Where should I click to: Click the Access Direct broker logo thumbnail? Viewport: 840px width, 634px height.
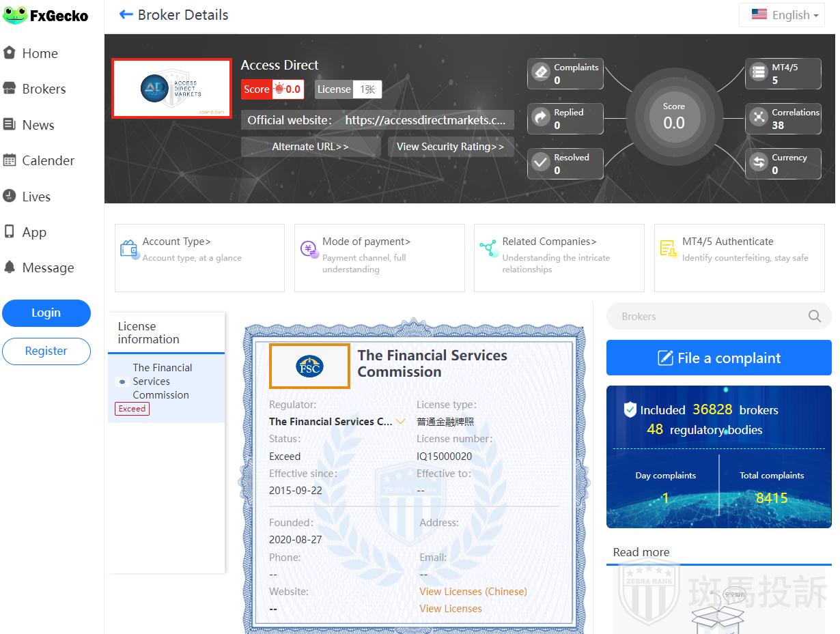coord(171,88)
